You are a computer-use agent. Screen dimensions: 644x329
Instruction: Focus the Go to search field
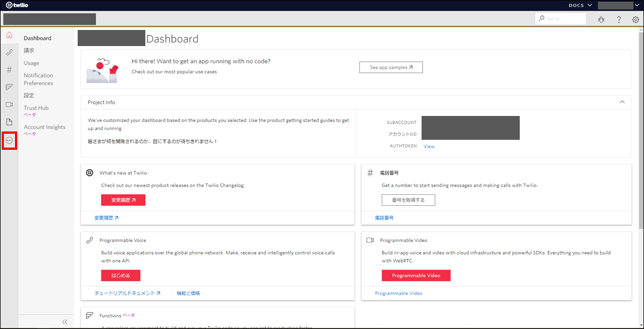[561, 18]
